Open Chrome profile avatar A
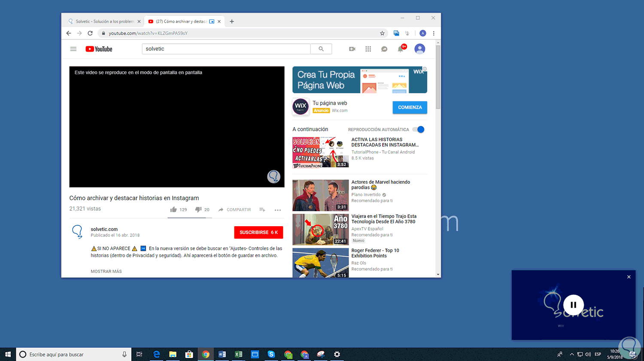This screenshot has height=361, width=644. tap(423, 33)
